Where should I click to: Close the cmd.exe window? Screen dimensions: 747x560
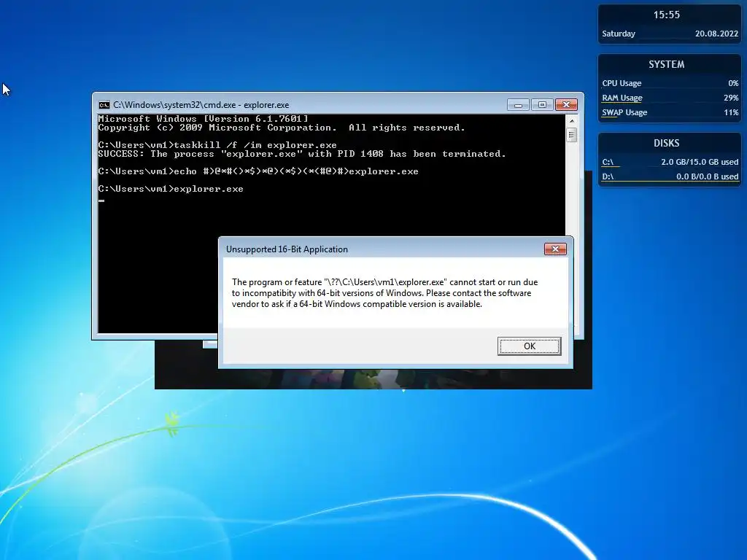(566, 105)
